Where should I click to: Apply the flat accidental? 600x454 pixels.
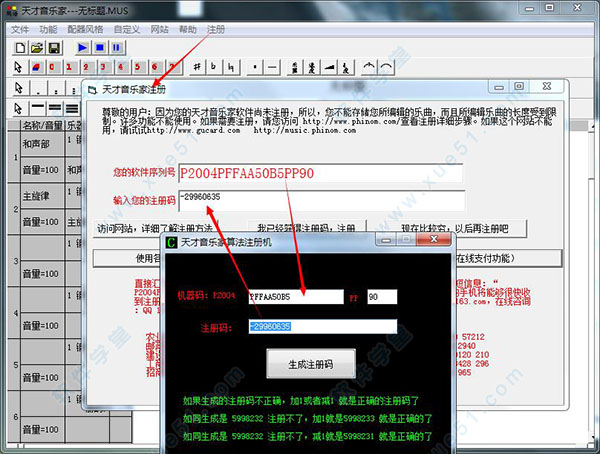(x=214, y=67)
